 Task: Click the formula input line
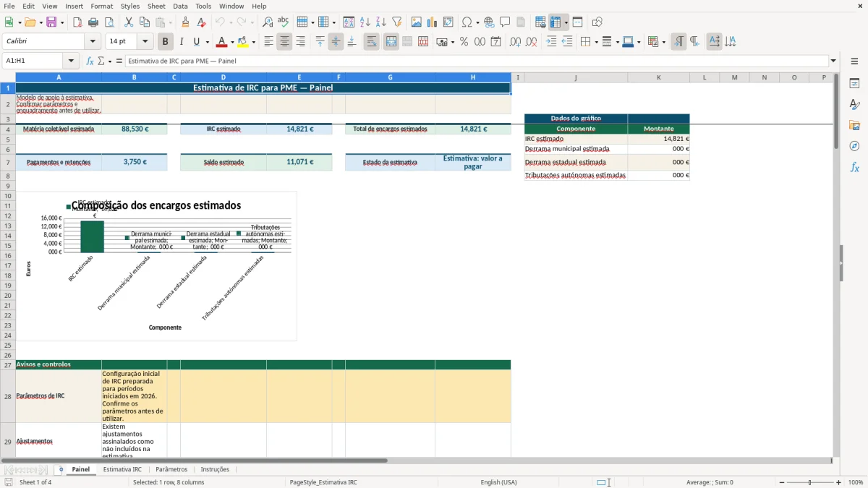pos(477,61)
